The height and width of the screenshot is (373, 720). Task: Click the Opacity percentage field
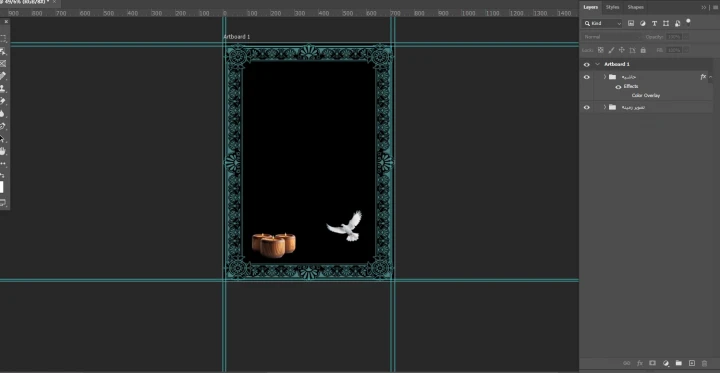point(674,37)
